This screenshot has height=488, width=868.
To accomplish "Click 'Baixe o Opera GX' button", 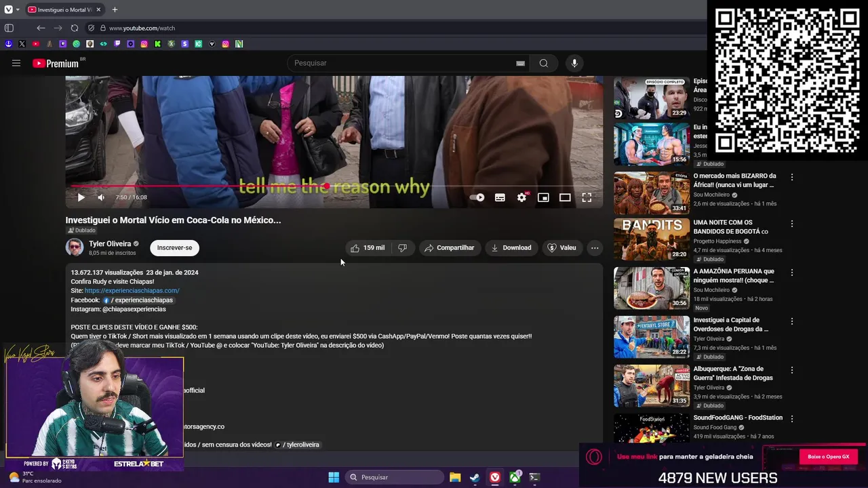I will 829,457.
